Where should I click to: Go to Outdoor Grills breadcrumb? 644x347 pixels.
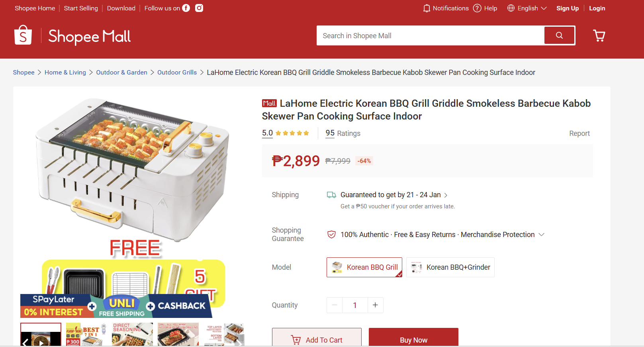pyautogui.click(x=177, y=73)
